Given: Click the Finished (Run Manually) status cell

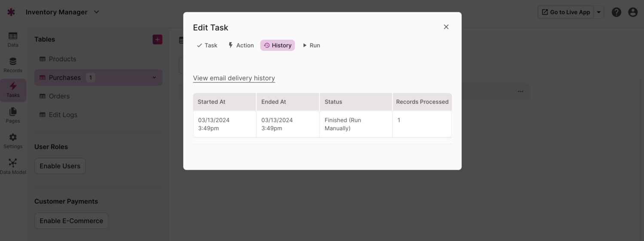Looking at the screenshot, I should point(356,124).
